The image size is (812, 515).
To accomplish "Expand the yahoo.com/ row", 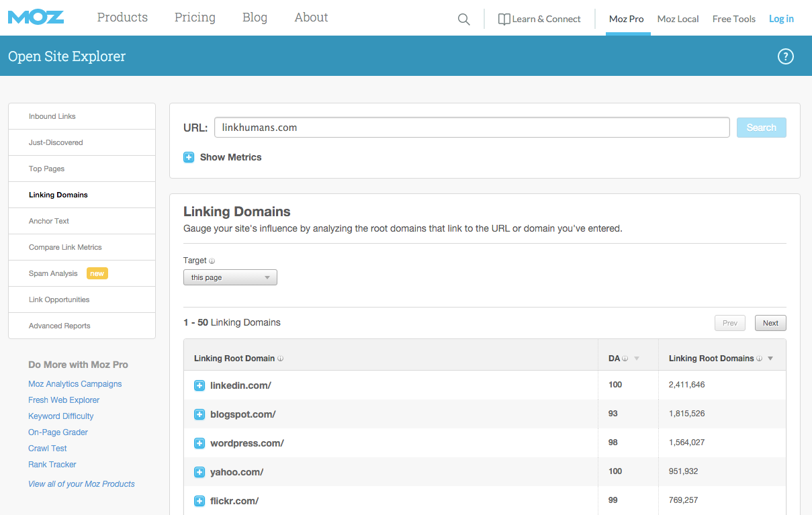I will coord(199,472).
